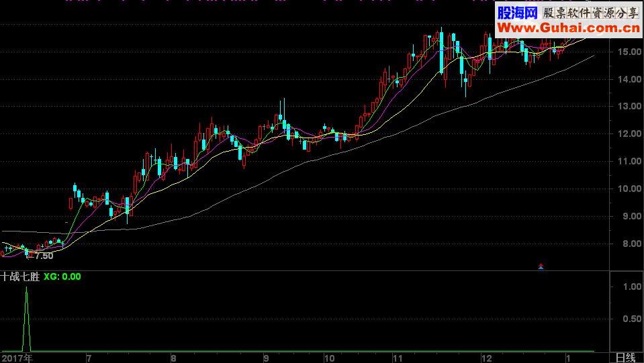Screen dimensions: 644x363
Task: Click 0.50 on the indicator scale
Action: [633, 319]
